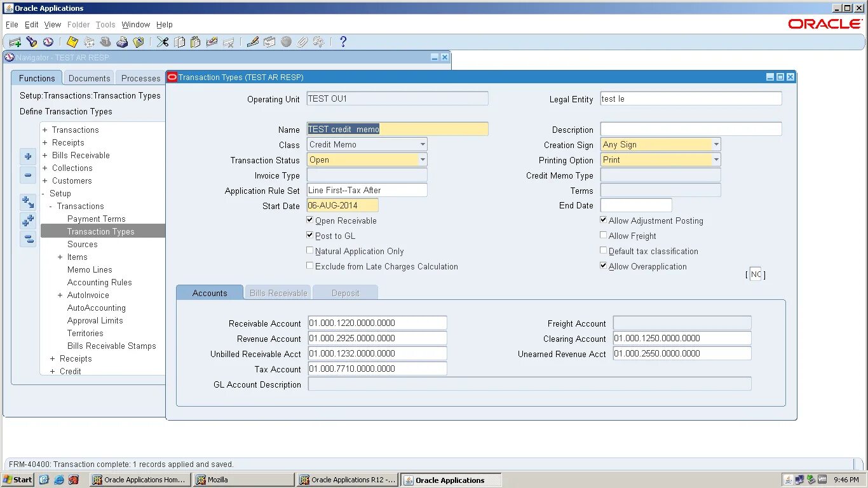
Task: Enable Natural Application Only checkbox
Action: 309,250
